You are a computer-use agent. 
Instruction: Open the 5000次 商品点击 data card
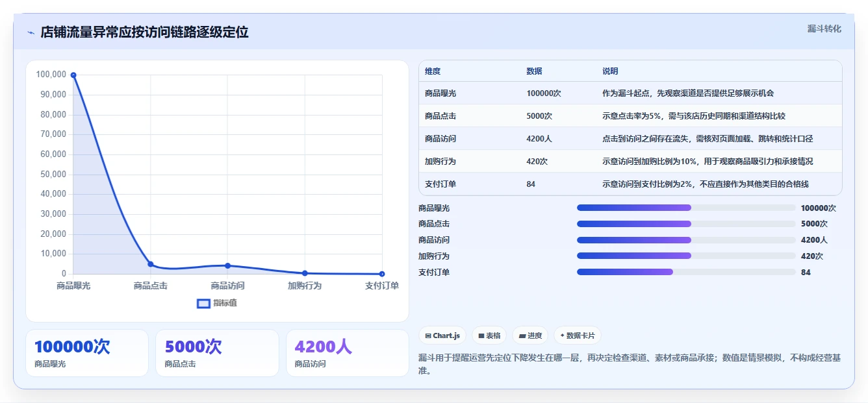tap(217, 353)
